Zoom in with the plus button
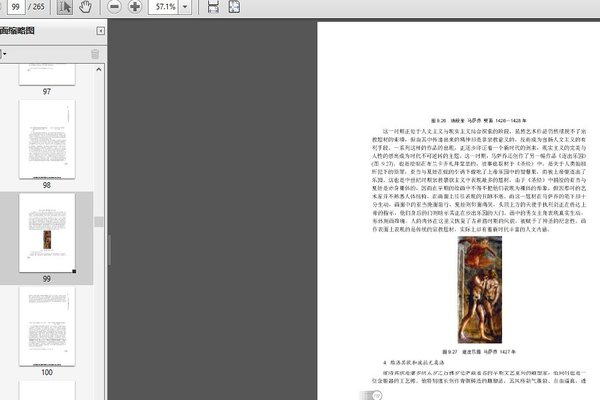600x400 pixels. pos(135,7)
